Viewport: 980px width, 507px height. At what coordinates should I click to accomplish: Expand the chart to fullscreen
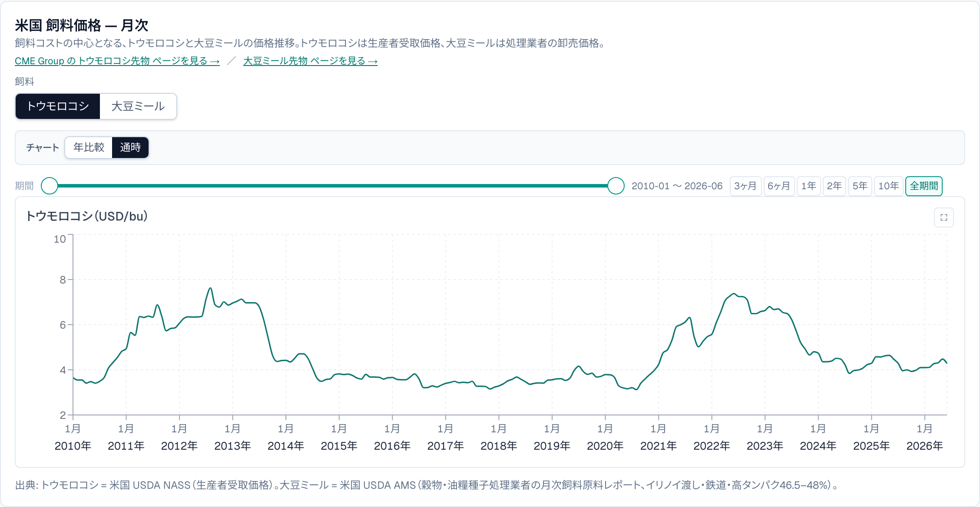pos(944,217)
